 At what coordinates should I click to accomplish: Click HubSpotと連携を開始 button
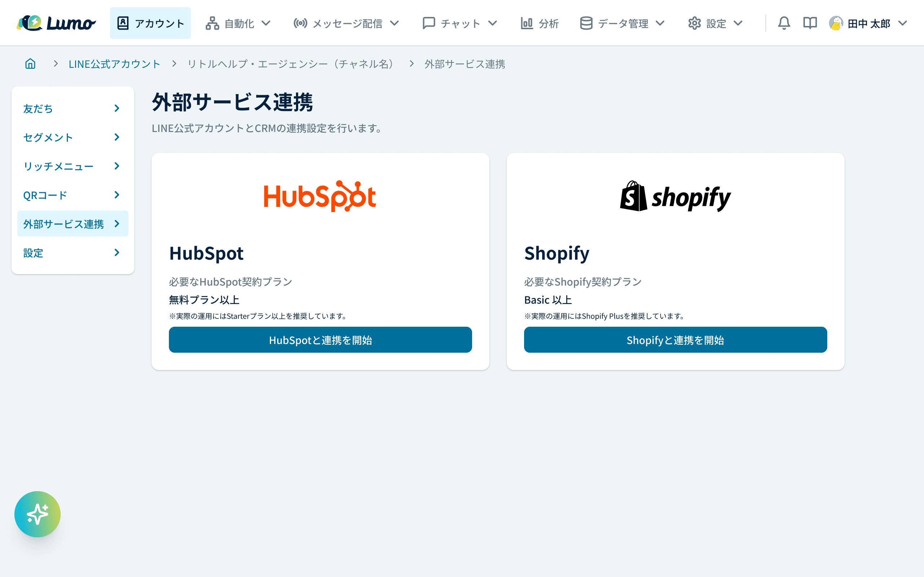(x=321, y=340)
